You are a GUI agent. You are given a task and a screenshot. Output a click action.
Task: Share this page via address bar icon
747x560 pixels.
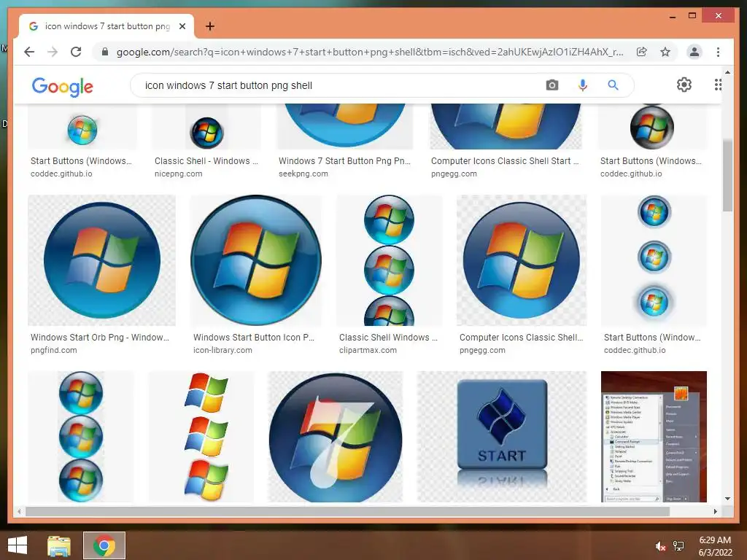click(x=642, y=52)
